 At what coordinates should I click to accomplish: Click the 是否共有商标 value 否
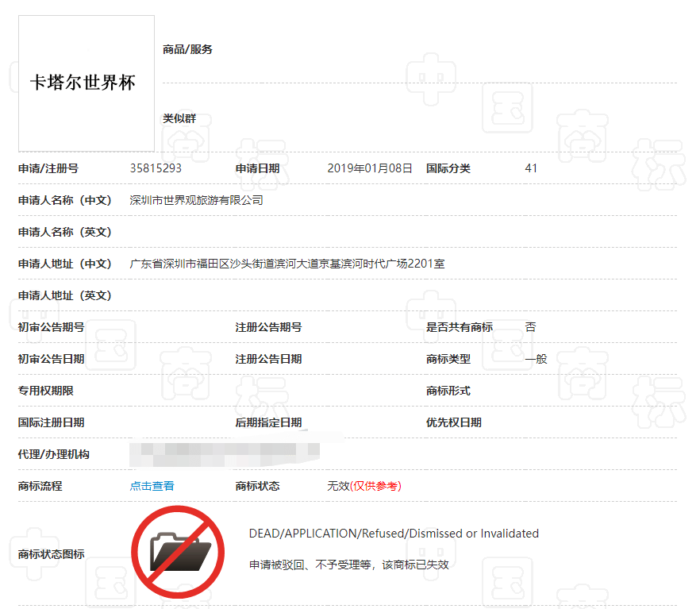coord(530,327)
